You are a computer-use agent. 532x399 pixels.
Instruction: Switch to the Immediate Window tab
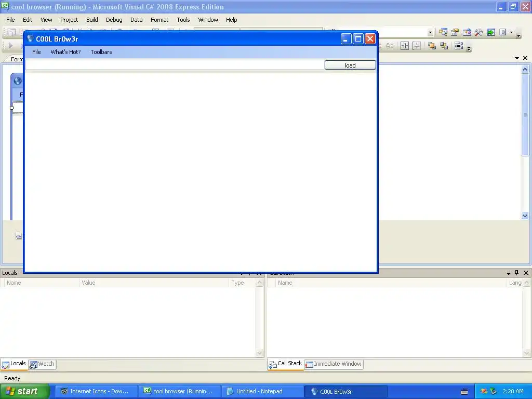click(x=334, y=364)
